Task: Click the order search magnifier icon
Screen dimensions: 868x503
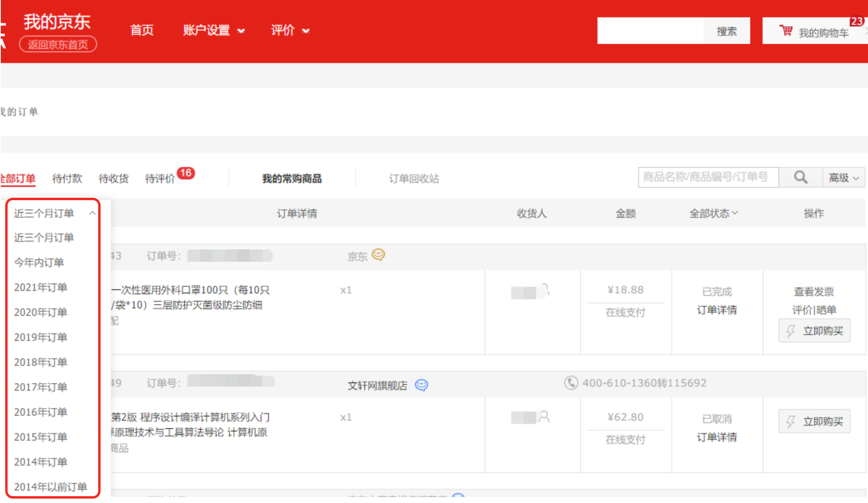Action: (x=801, y=177)
